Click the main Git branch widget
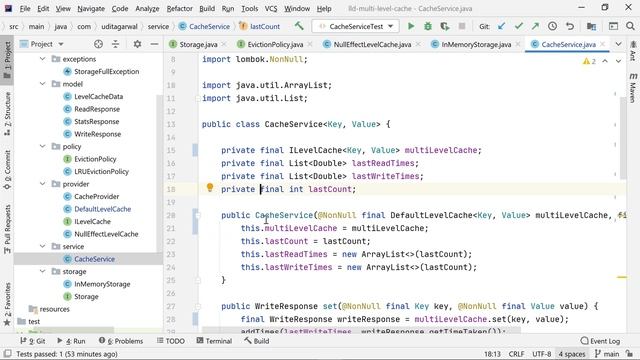 607,354
